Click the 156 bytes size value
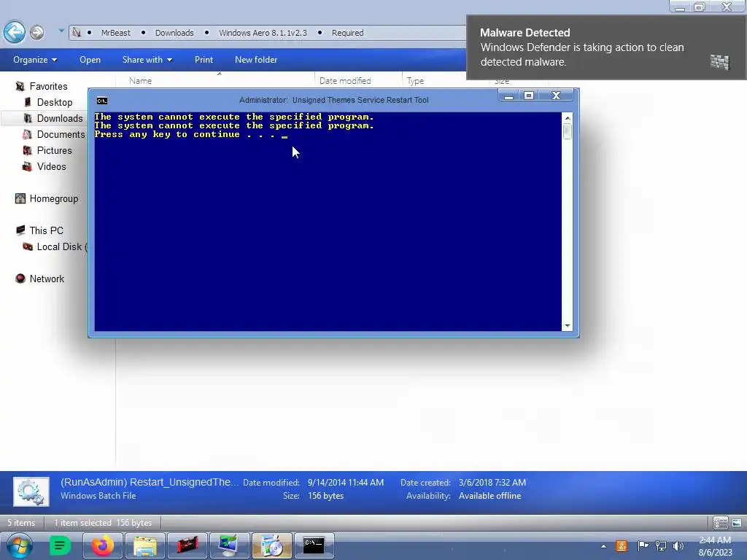 point(325,496)
